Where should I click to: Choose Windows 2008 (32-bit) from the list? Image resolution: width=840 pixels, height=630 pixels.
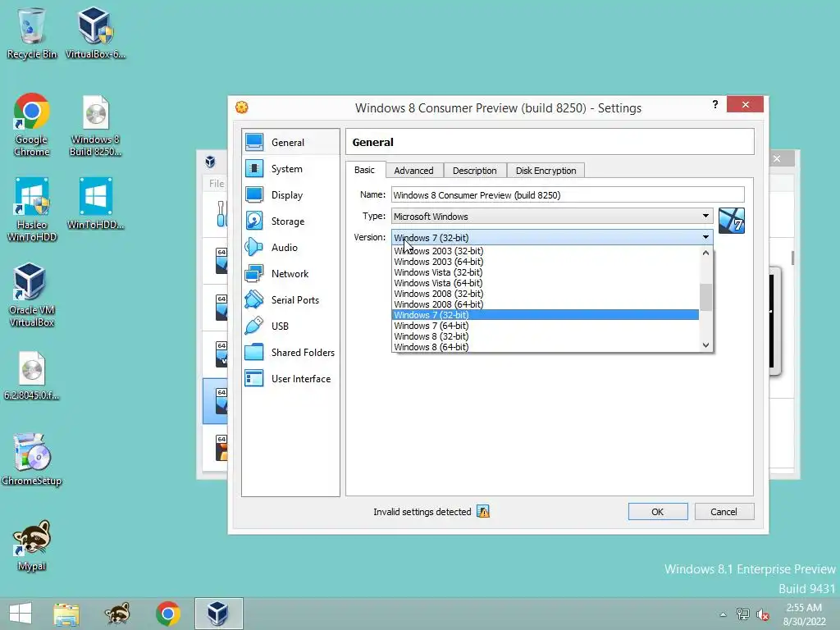pos(545,294)
